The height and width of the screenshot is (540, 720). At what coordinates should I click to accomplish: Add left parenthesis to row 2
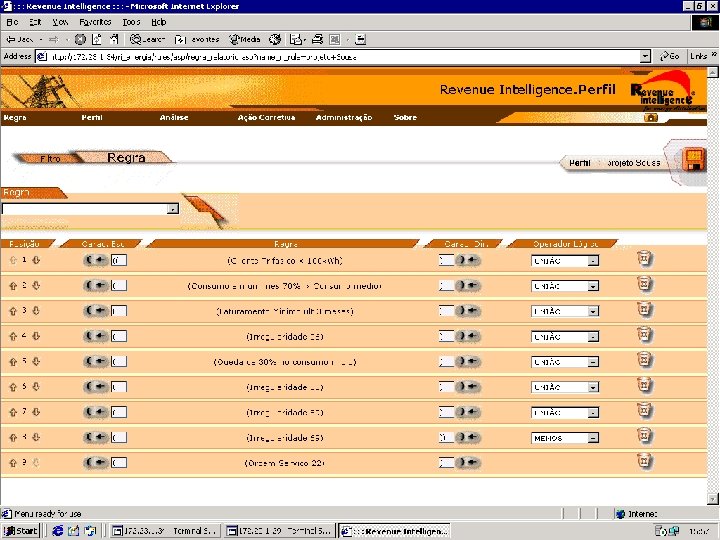[88, 286]
